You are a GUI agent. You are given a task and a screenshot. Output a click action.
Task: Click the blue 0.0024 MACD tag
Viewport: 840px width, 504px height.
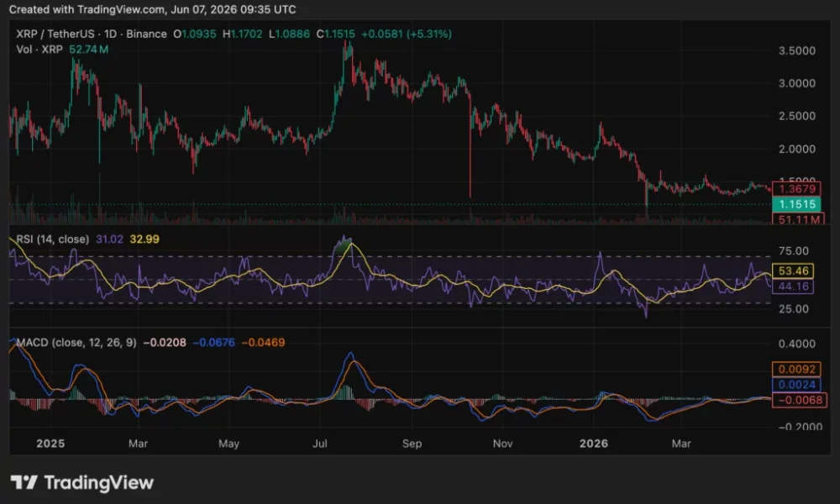coord(796,385)
